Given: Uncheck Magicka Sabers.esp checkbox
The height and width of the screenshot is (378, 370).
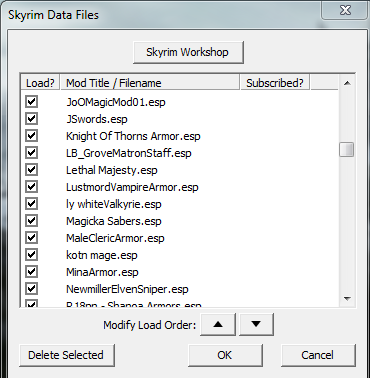Looking at the screenshot, I should [x=31, y=221].
